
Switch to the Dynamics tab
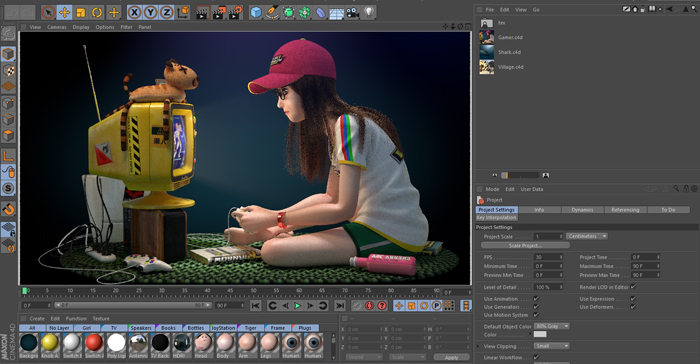582,209
